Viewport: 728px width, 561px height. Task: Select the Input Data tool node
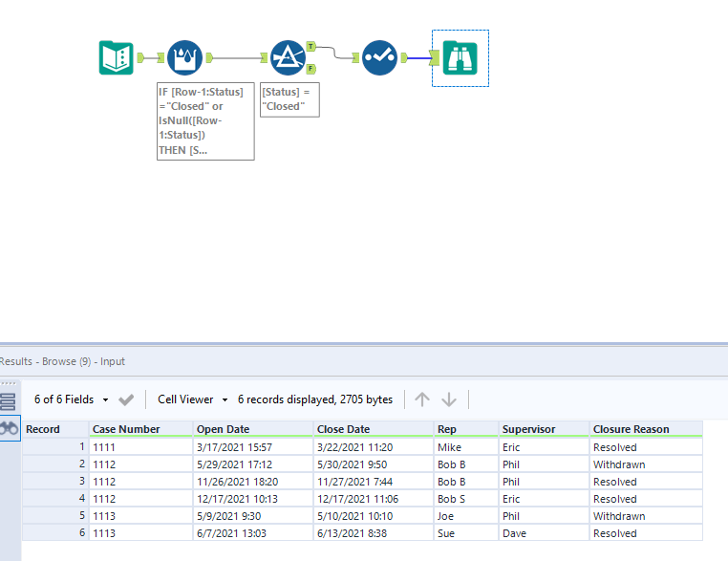pyautogui.click(x=117, y=57)
